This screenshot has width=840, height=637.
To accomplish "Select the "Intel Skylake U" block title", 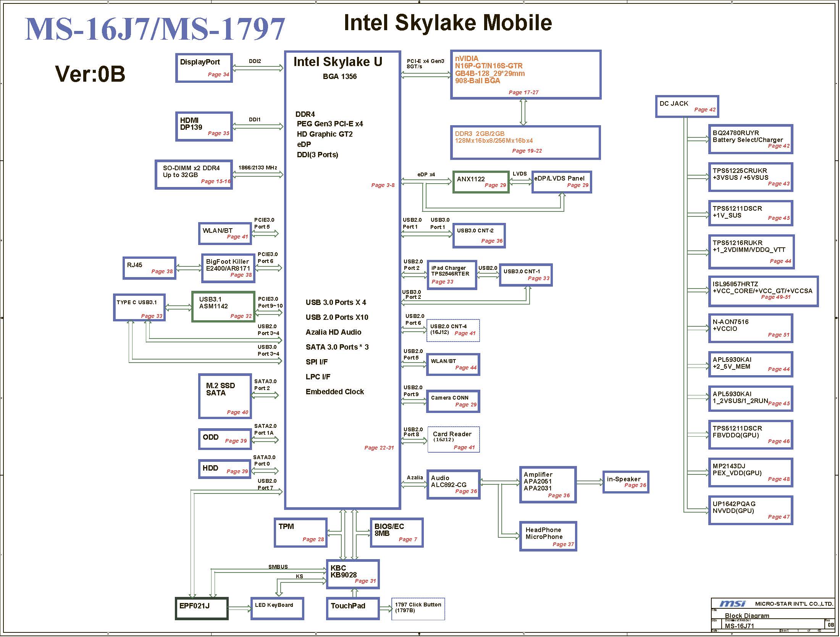I will [338, 62].
